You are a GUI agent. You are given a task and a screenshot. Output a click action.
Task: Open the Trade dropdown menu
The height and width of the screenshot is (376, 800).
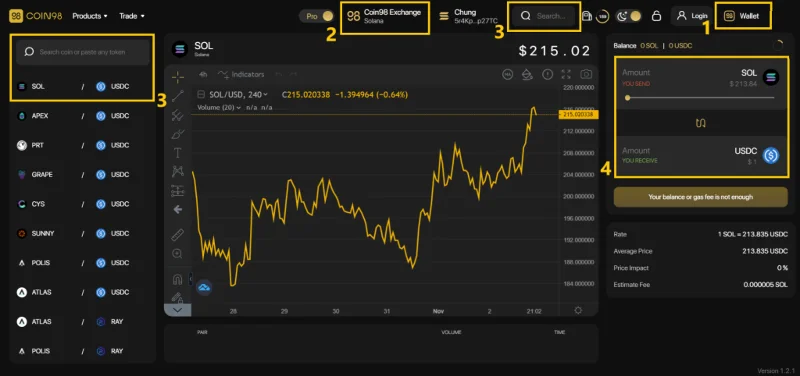[132, 16]
